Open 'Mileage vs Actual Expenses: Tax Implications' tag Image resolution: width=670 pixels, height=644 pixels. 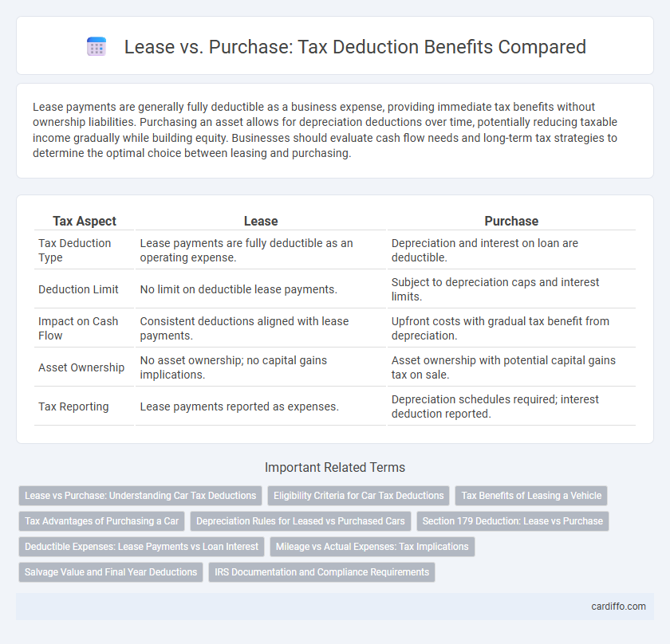[372, 547]
